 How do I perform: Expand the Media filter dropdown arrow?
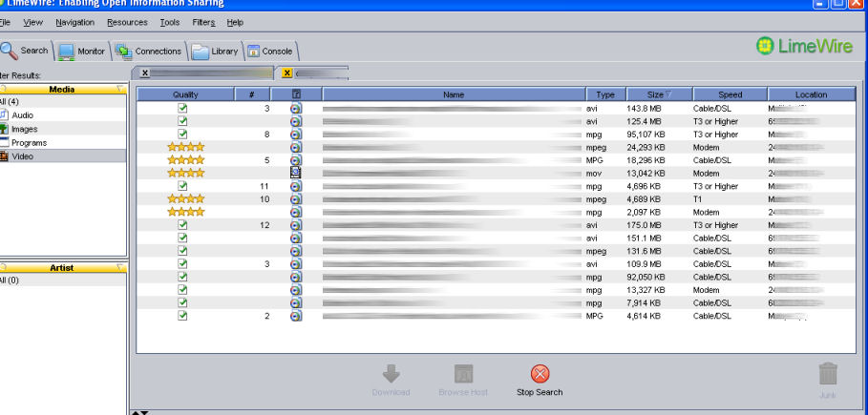pos(119,89)
